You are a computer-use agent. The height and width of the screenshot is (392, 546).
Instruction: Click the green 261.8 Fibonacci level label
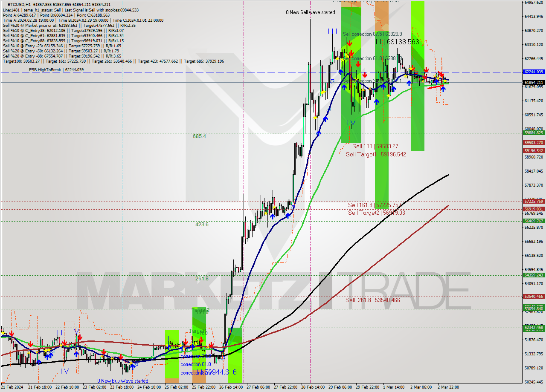tap(202, 279)
